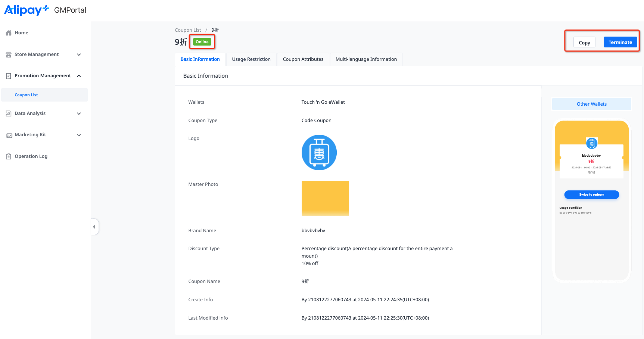Image resolution: width=644 pixels, height=339 pixels.
Task: Click the Copy button
Action: [x=584, y=43]
